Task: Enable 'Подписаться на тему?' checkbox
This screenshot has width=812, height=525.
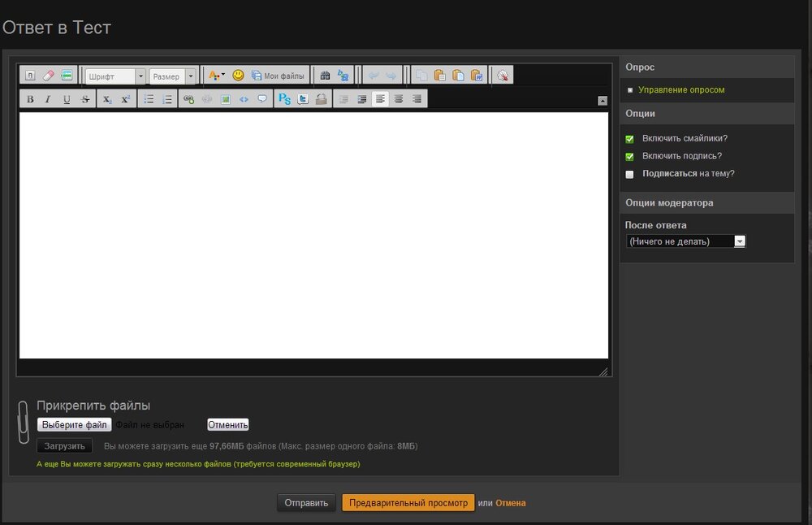Action: [x=629, y=174]
